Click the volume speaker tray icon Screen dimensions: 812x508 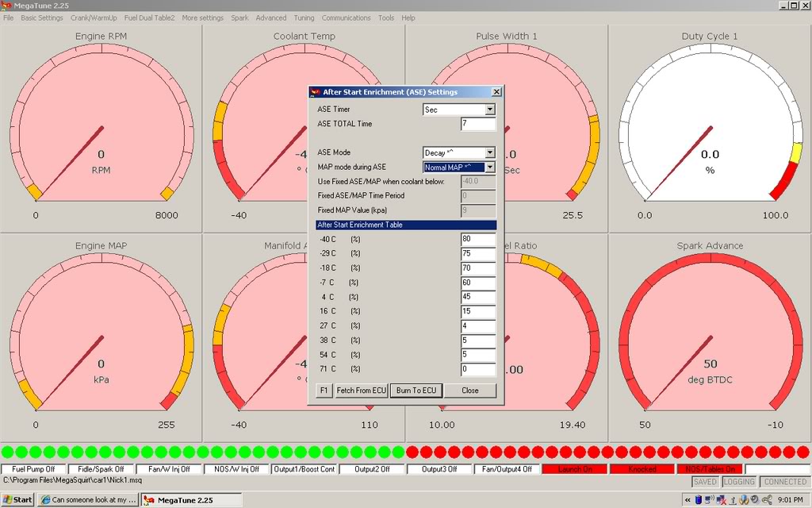755,500
